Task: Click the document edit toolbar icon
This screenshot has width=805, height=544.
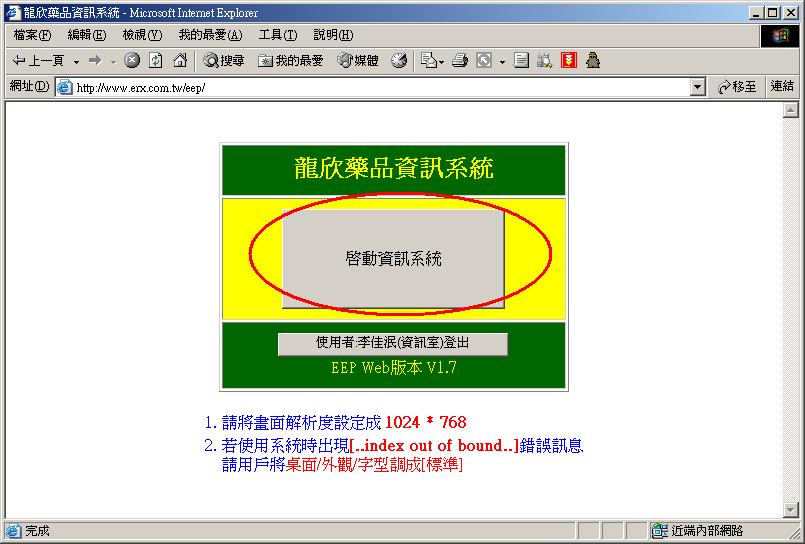Action: pos(521,61)
